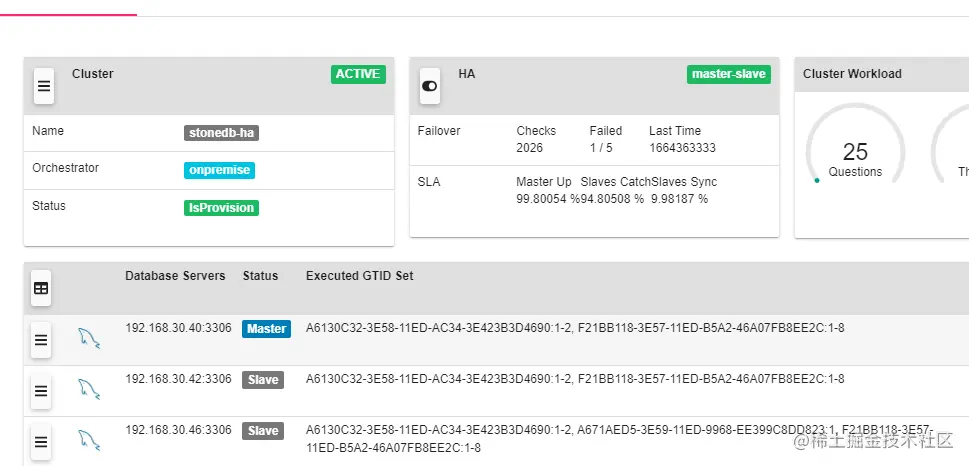The width and height of the screenshot is (969, 466).
Task: Click the ACTIVE cluster status badge
Action: pos(358,74)
